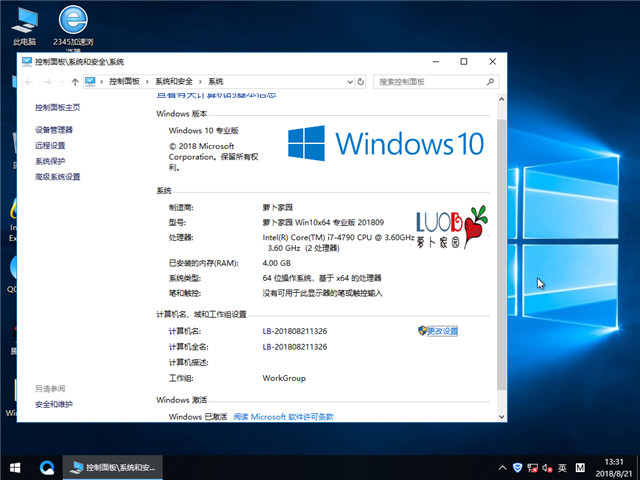The height and width of the screenshot is (480, 640).
Task: Click the 控制面板 taskbar window button
Action: click(x=113, y=467)
